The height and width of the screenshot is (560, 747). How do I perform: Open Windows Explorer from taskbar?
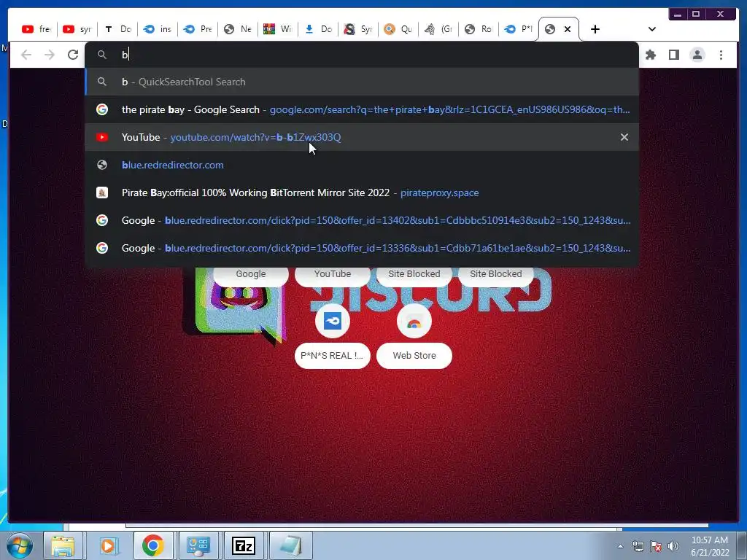point(63,545)
